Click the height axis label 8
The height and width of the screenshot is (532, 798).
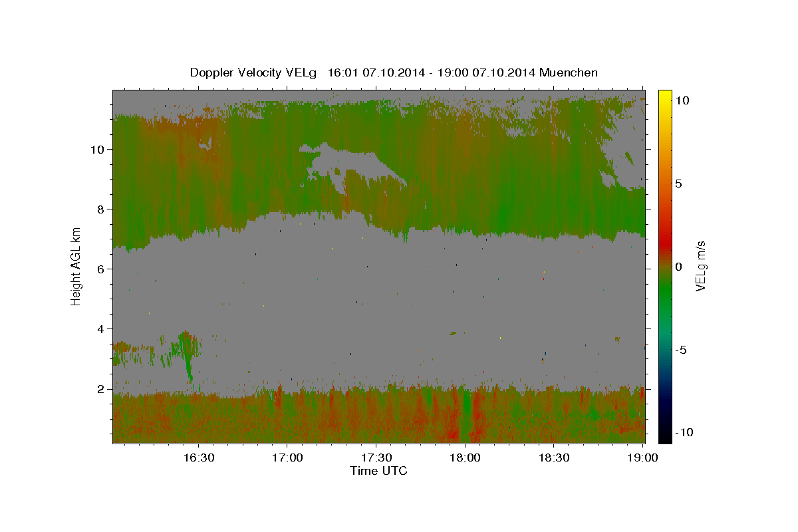101,209
